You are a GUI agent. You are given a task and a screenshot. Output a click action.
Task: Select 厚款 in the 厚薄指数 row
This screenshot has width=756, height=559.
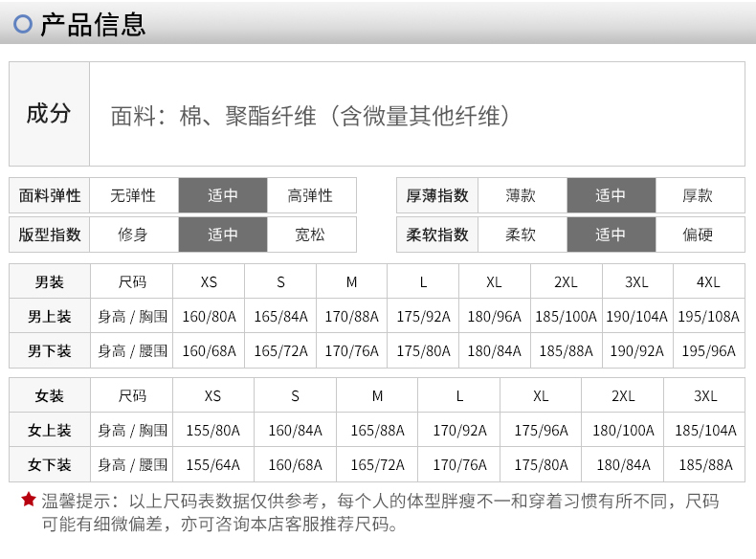click(700, 195)
